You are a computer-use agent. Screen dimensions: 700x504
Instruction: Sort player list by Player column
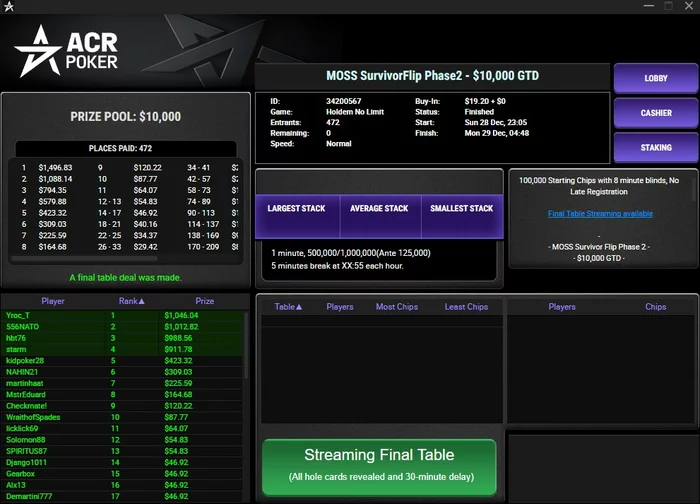pyautogui.click(x=53, y=301)
